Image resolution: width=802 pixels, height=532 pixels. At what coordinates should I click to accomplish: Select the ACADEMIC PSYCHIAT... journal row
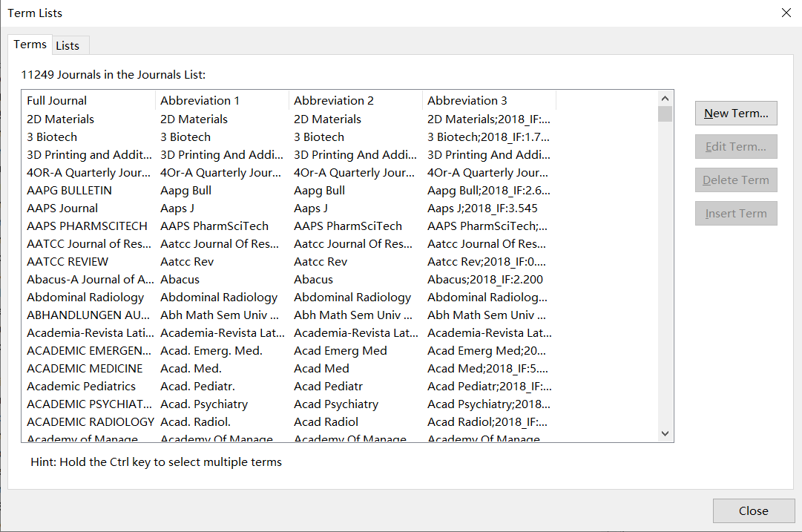[90, 404]
